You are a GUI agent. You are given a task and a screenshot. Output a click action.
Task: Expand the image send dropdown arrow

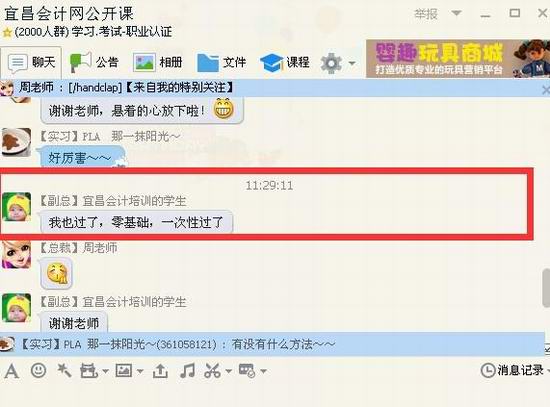click(140, 371)
